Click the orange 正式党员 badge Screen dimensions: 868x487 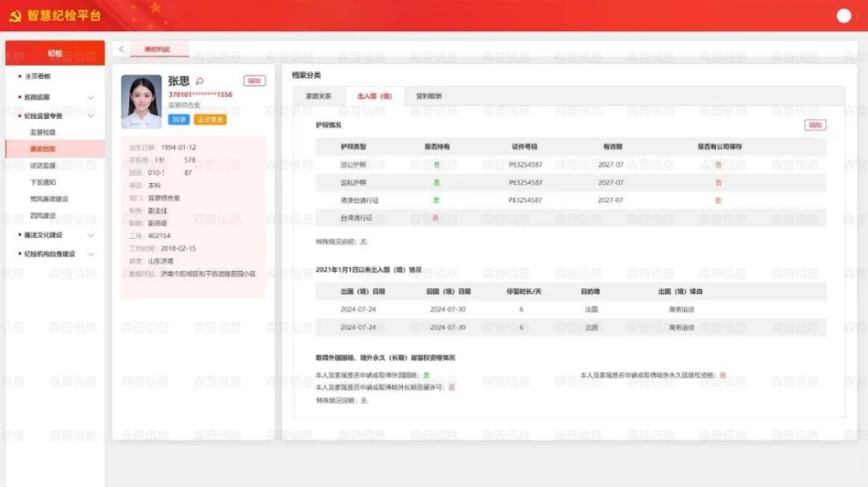pyautogui.click(x=210, y=119)
